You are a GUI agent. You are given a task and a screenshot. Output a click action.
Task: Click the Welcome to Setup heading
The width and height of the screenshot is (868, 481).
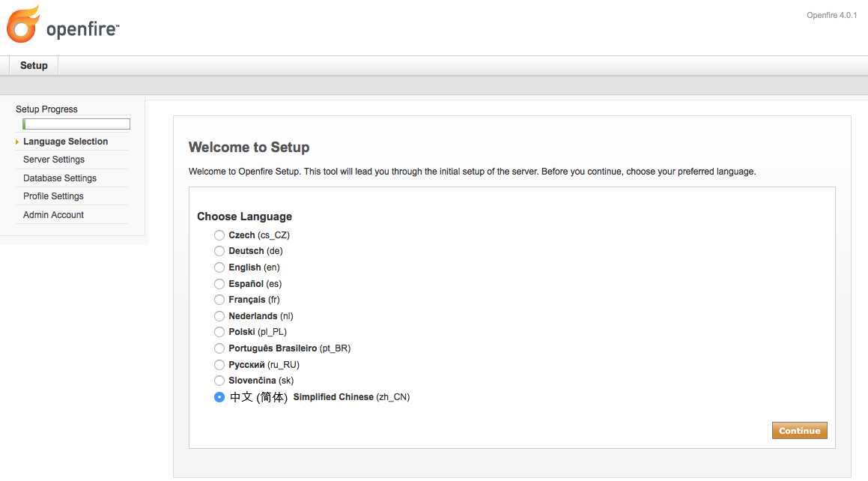[x=249, y=148]
